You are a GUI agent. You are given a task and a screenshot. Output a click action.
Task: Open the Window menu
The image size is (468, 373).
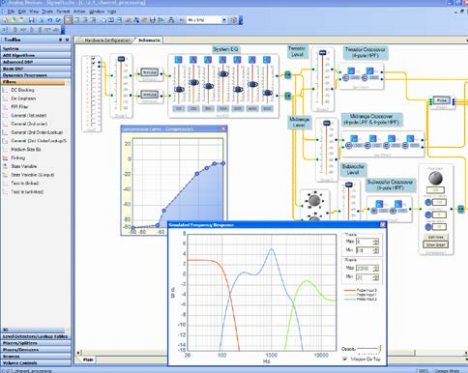(97, 11)
